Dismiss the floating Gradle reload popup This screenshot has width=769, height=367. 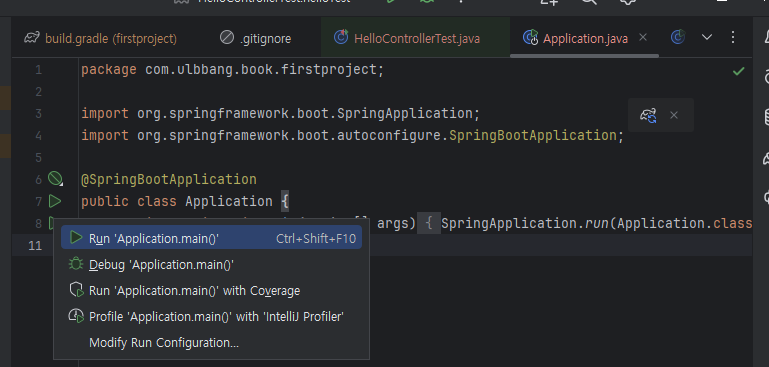[x=674, y=115]
